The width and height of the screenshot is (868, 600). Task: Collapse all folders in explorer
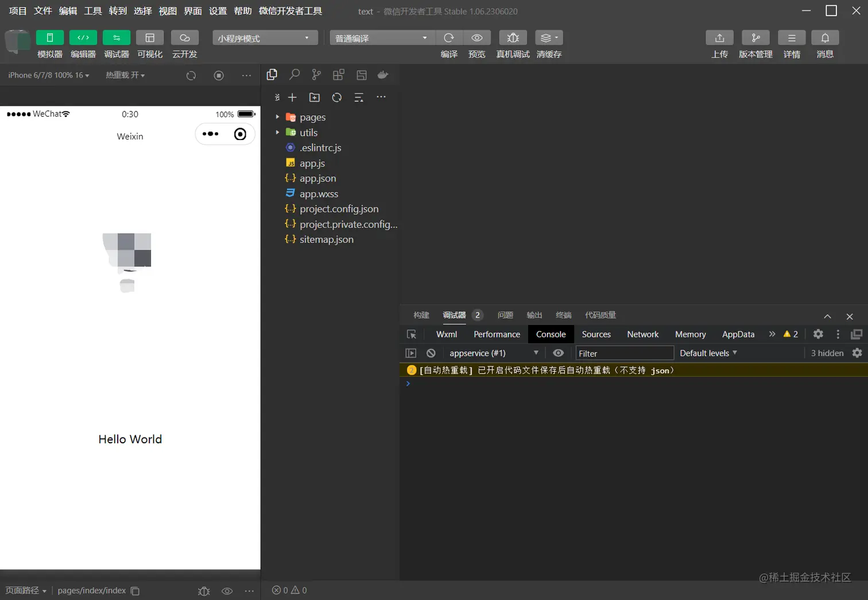[359, 98]
